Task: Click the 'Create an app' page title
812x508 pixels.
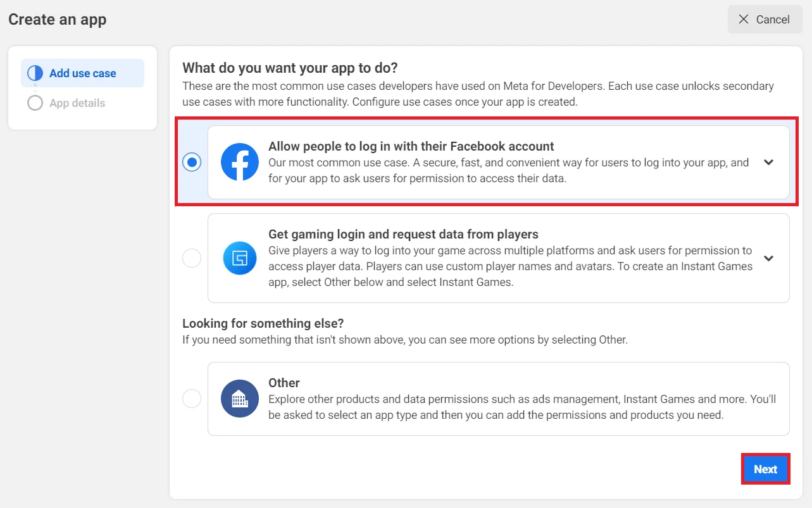Action: [58, 20]
